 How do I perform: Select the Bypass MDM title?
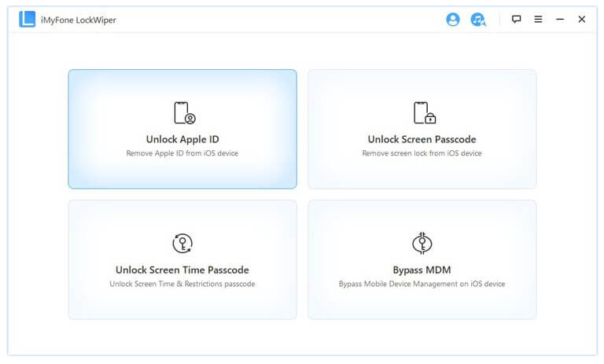[x=422, y=270]
